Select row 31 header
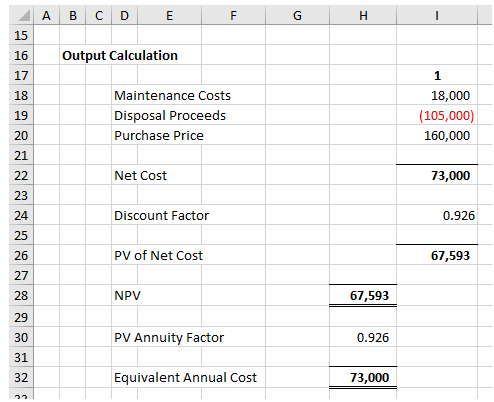494x402 pixels. coord(21,357)
